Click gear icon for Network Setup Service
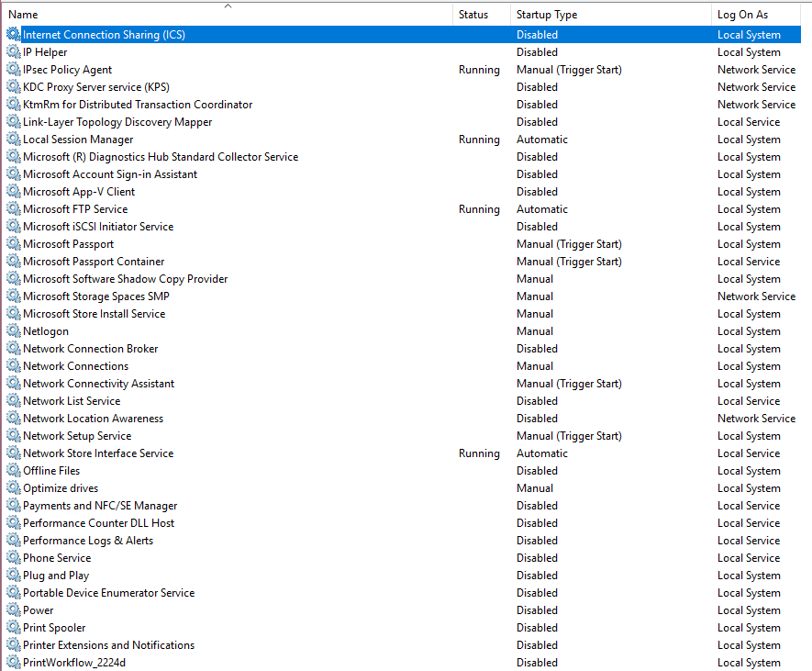 click(x=14, y=436)
